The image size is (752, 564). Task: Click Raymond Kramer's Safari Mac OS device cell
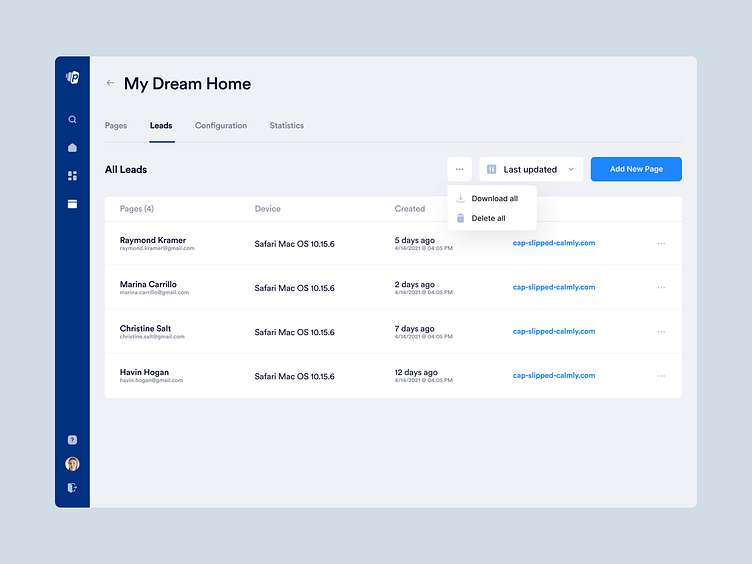(294, 244)
